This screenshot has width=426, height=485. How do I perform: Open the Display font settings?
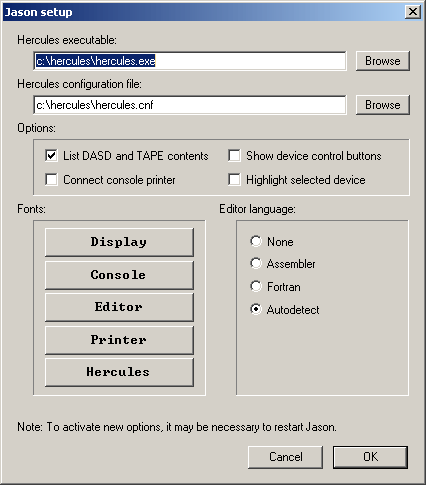click(119, 242)
